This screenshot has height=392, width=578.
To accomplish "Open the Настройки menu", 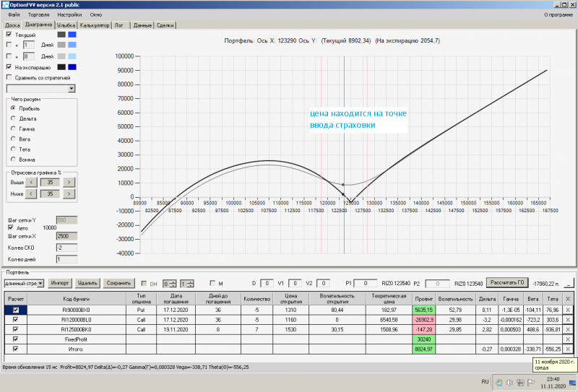I will (x=69, y=14).
